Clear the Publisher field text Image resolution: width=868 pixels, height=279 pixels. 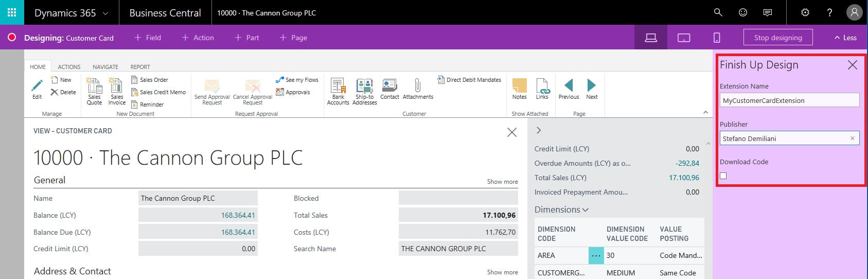coord(853,138)
